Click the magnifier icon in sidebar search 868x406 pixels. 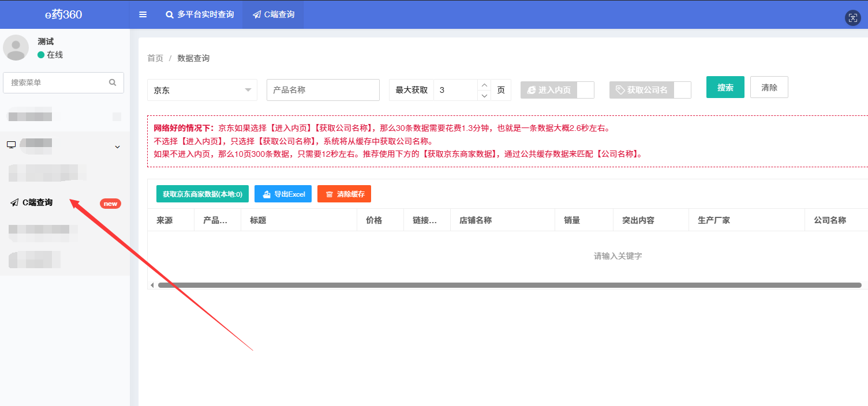(113, 82)
